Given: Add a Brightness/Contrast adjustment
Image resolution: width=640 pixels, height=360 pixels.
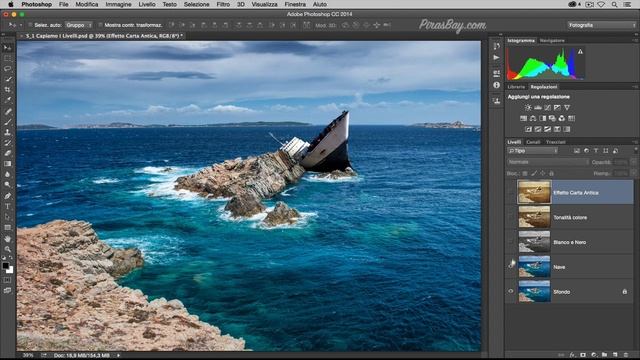Looking at the screenshot, I should (x=528, y=108).
